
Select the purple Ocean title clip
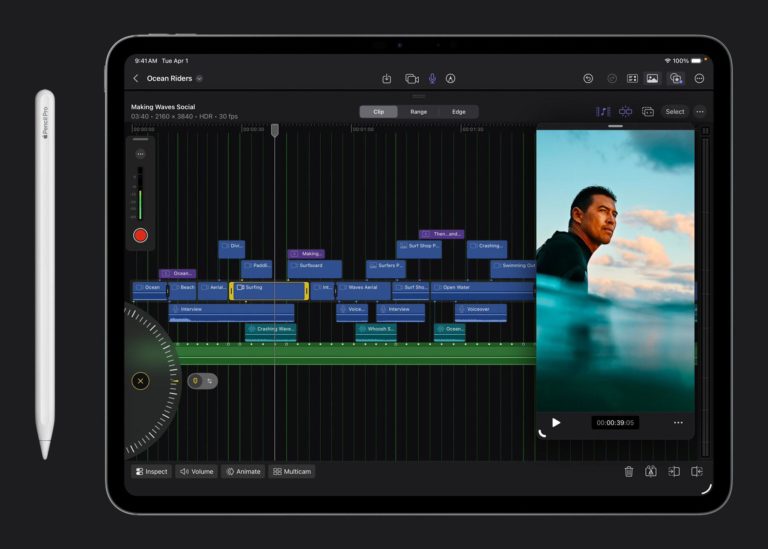click(x=178, y=273)
